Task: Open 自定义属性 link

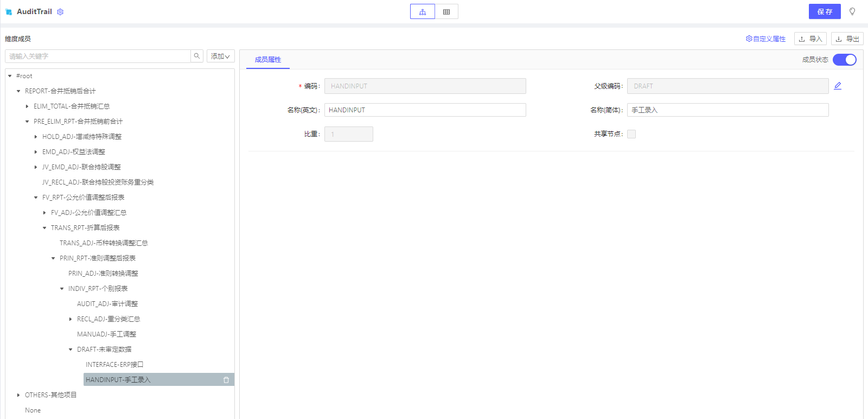Action: pos(765,39)
